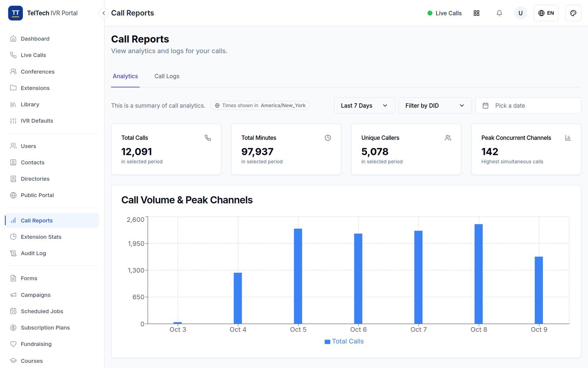Viewport: 588px width, 368px height.
Task: Open the user avatar U menu
Action: coord(520,13)
